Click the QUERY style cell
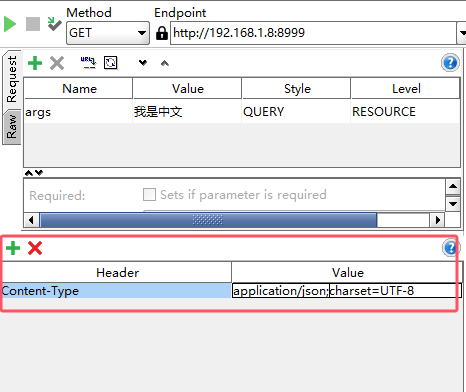The image size is (466, 392). (296, 112)
